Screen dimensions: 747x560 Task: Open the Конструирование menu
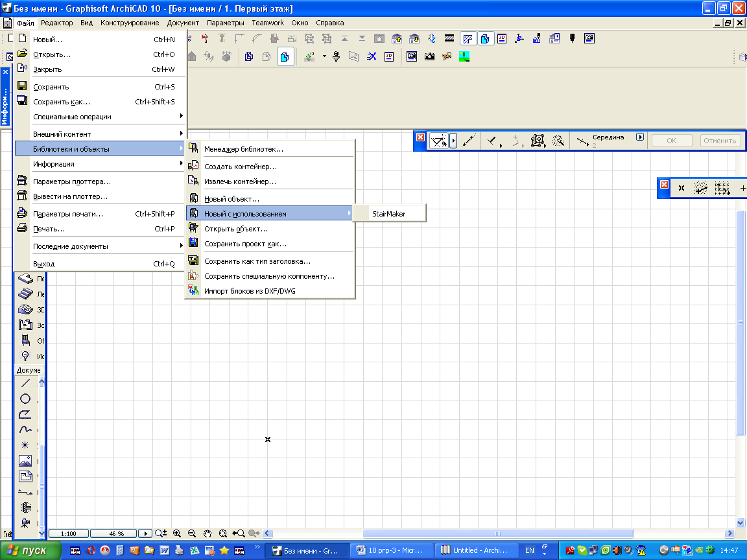[x=130, y=23]
